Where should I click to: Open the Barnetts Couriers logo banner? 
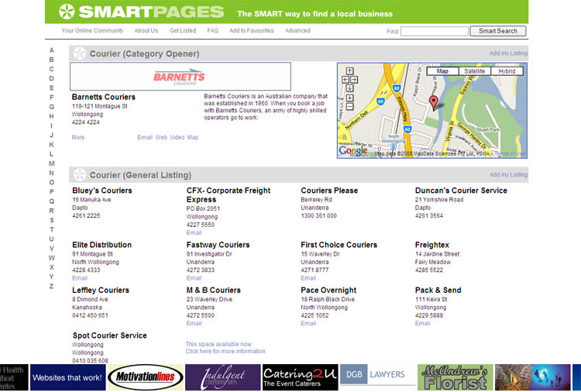[x=180, y=77]
